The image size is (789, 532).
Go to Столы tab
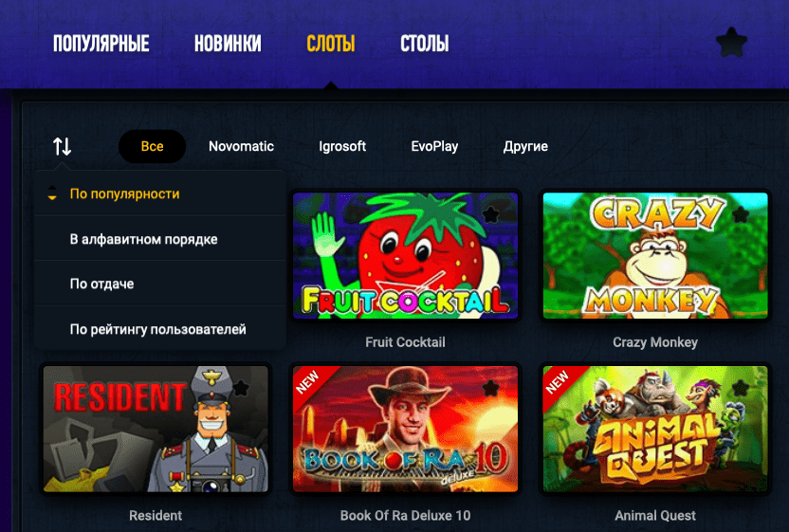[x=424, y=44]
